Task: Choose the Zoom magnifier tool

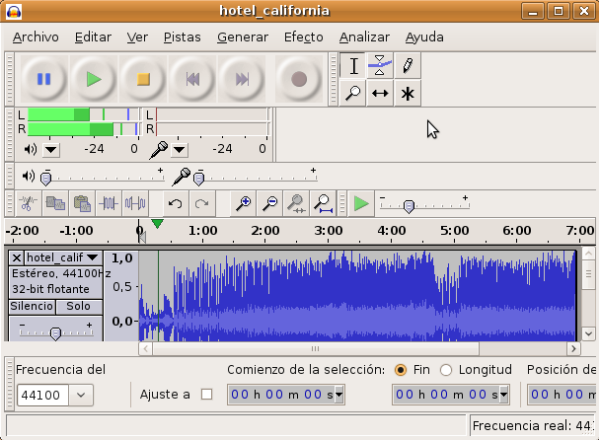Action: tap(353, 93)
